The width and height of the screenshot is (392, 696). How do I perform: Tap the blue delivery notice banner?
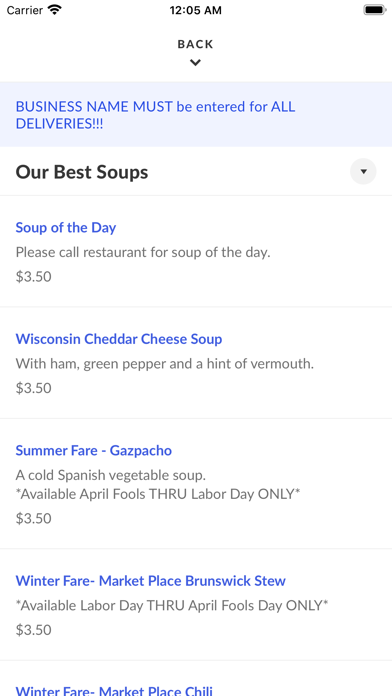click(x=196, y=115)
